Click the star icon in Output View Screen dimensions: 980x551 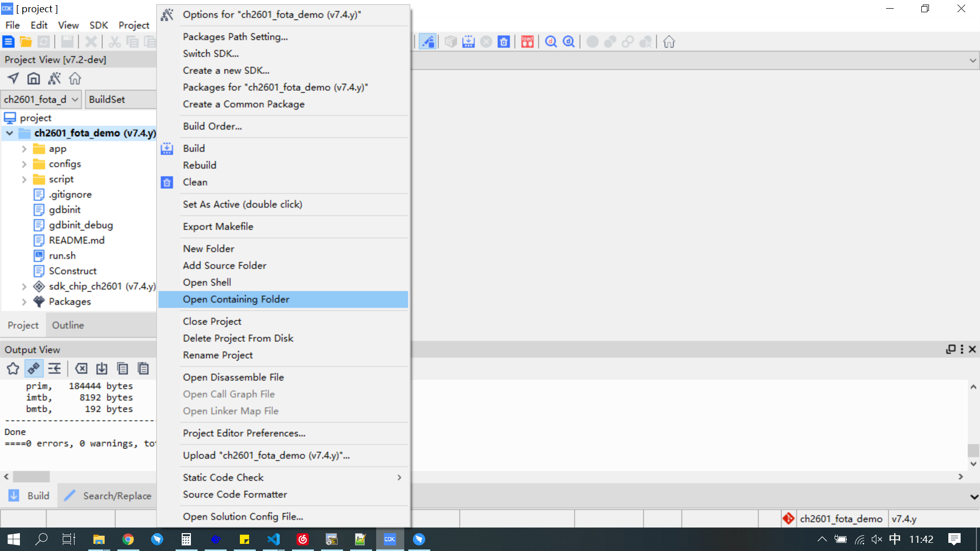point(13,368)
